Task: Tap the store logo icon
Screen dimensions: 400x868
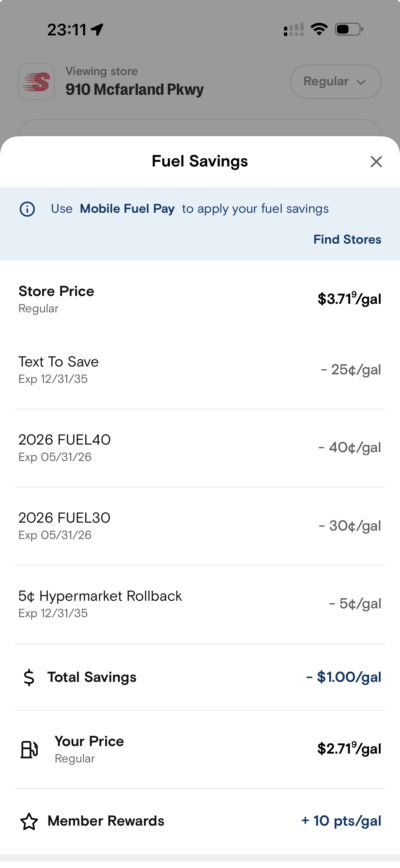Action: pos(36,82)
